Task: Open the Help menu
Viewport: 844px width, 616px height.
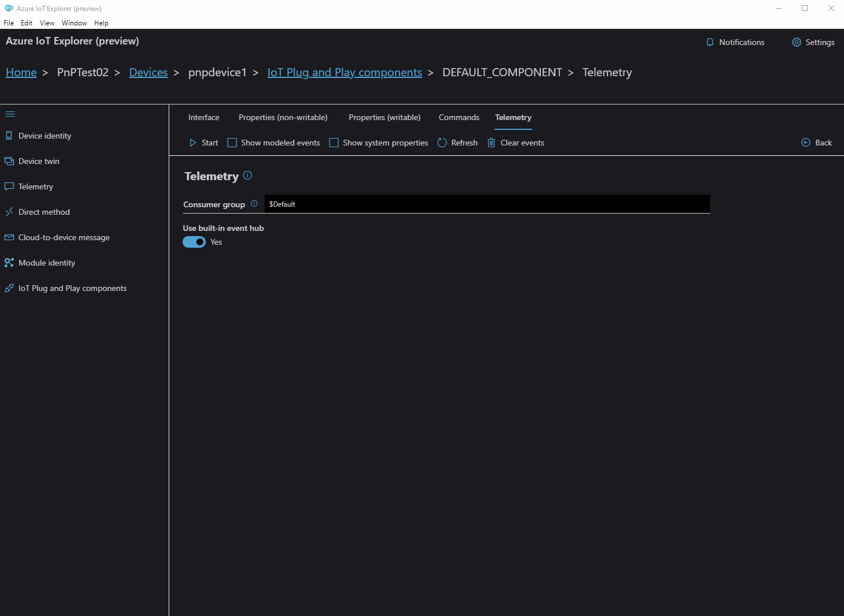Action: tap(101, 23)
